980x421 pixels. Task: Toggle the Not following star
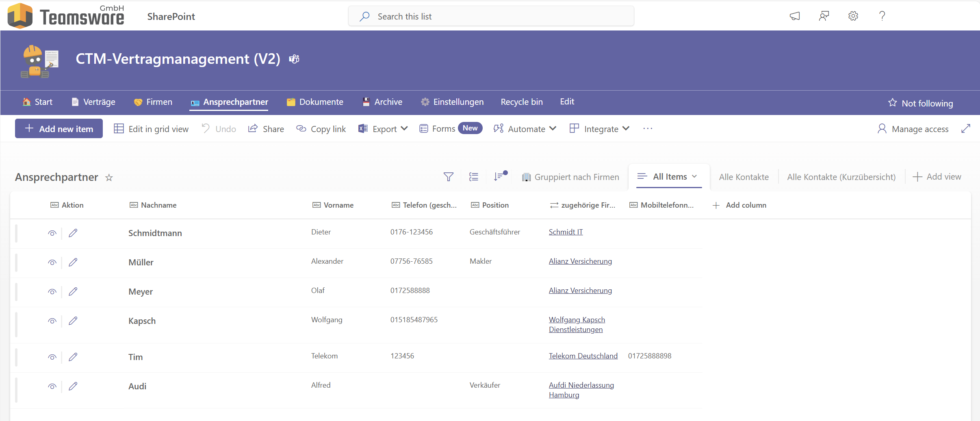(x=892, y=103)
